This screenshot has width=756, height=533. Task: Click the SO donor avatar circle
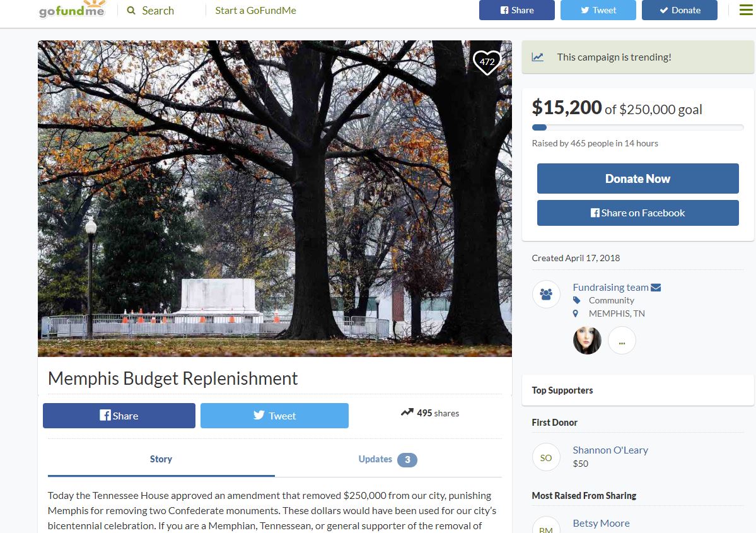pyautogui.click(x=546, y=457)
